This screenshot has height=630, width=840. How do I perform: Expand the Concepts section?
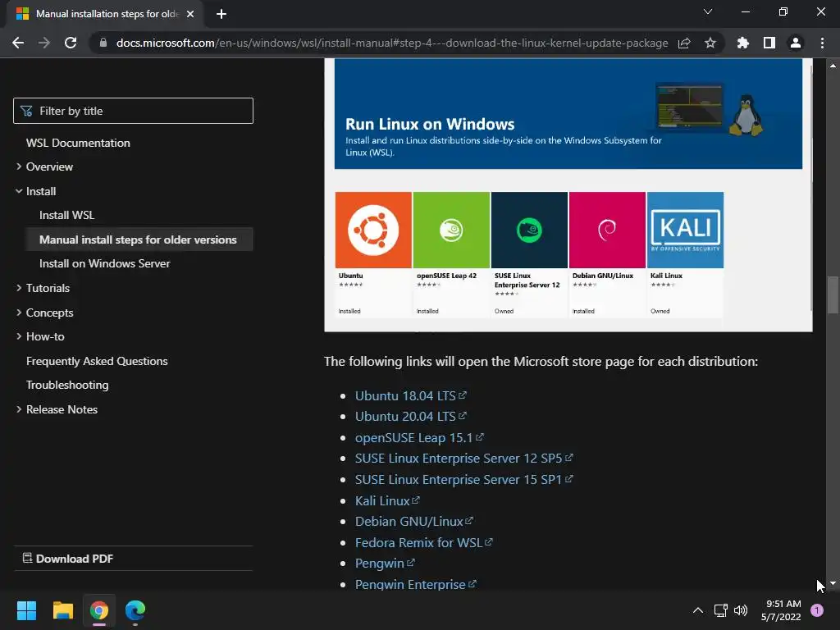(49, 313)
